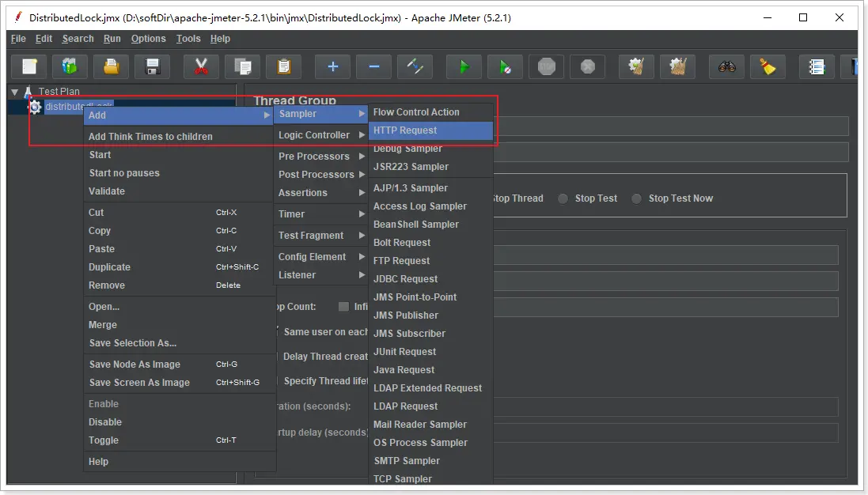The height and width of the screenshot is (495, 868).
Task: Select Duplicate in context menu
Action: 179,267
